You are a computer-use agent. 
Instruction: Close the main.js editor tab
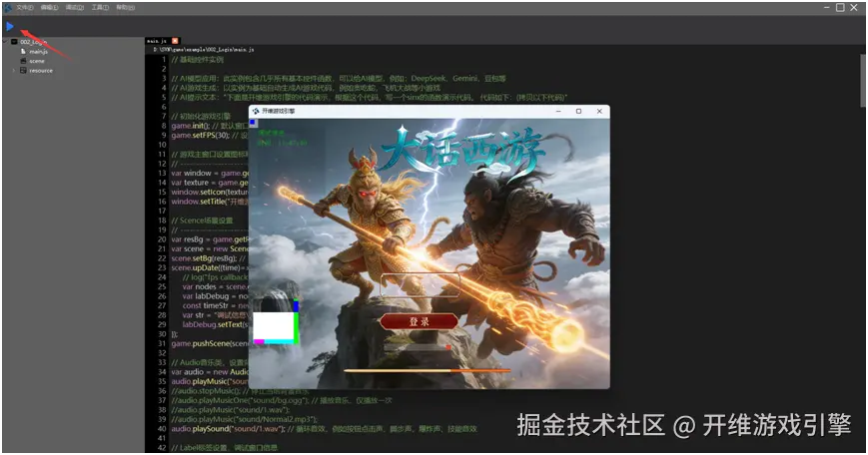click(176, 41)
